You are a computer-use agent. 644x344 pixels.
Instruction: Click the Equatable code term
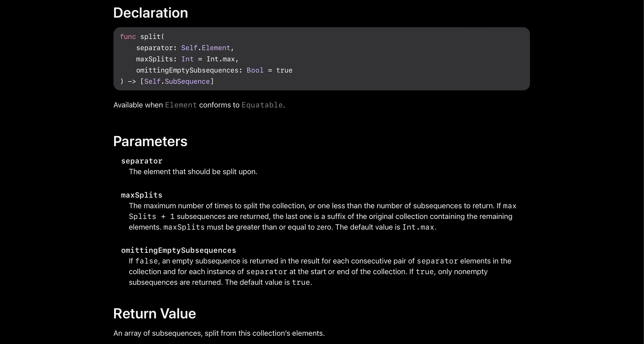[262, 105]
